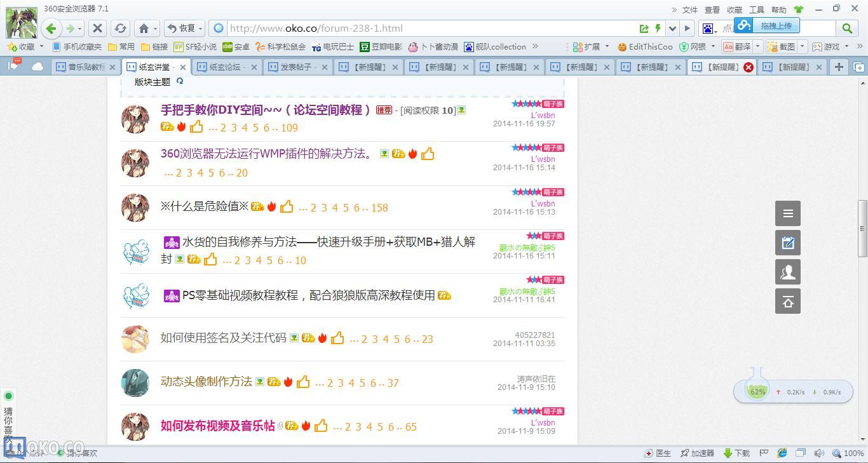
Task: Expand the address bar history chevron
Action: (672, 29)
